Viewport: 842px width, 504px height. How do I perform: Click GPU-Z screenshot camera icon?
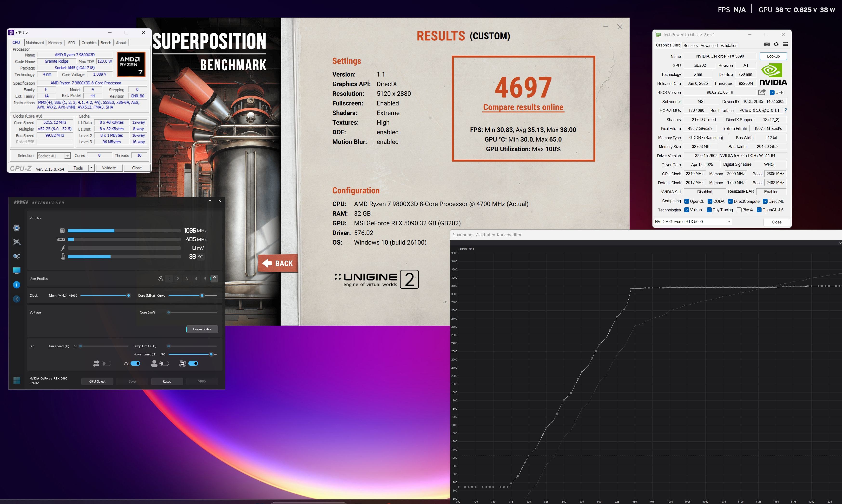point(767,45)
